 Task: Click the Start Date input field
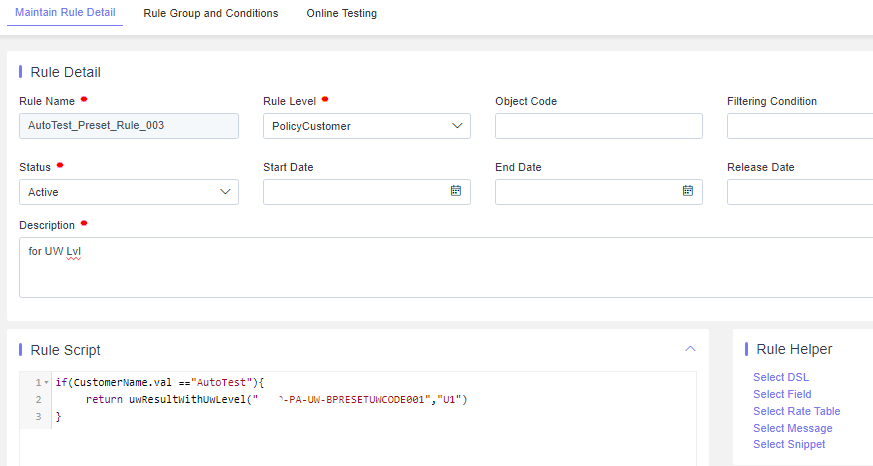tap(366, 192)
